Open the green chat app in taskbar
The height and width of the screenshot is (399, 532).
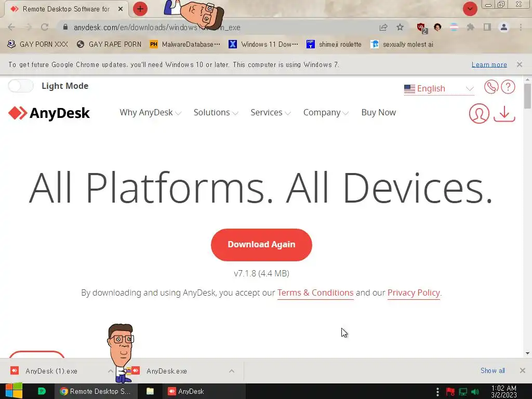click(x=42, y=391)
